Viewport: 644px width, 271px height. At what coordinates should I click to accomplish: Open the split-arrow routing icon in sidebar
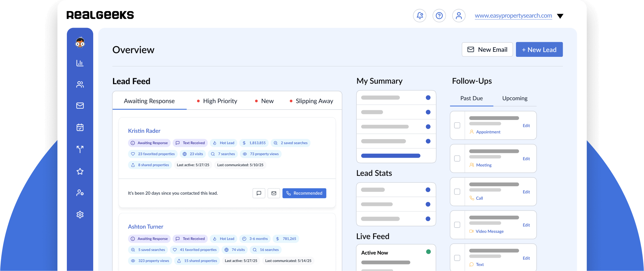(80, 149)
